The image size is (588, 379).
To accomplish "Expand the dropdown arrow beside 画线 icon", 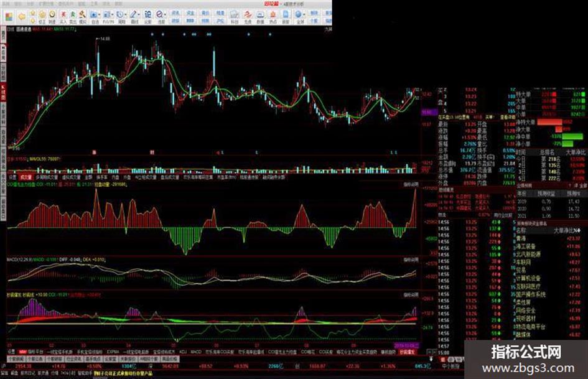I will tap(139, 15).
